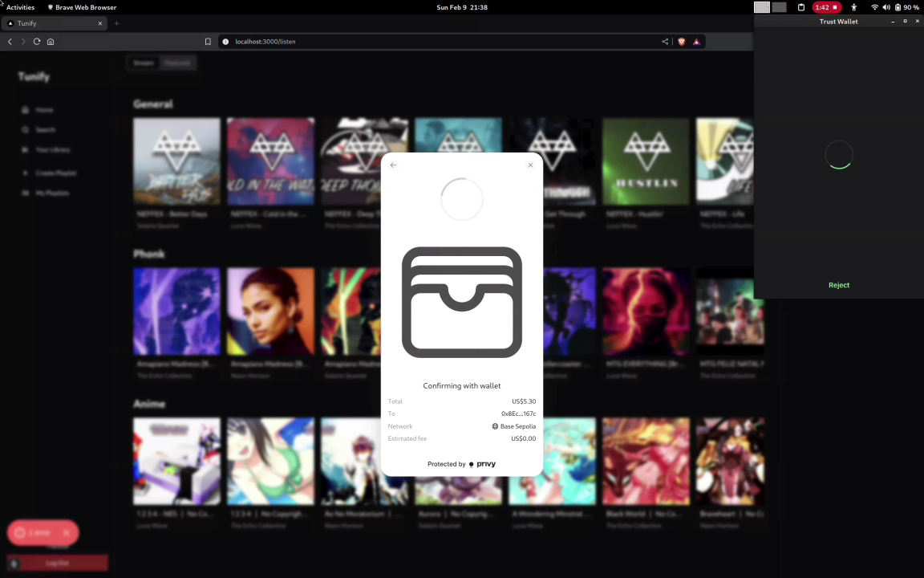Open Wi-Fi status icon

coord(874,7)
